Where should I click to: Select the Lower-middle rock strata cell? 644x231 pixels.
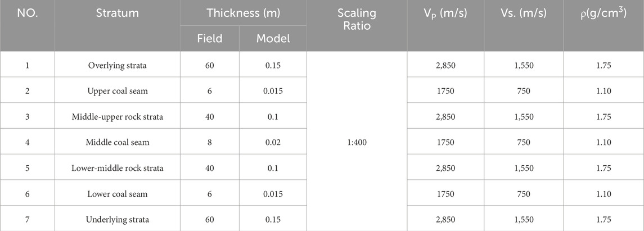[x=118, y=168]
